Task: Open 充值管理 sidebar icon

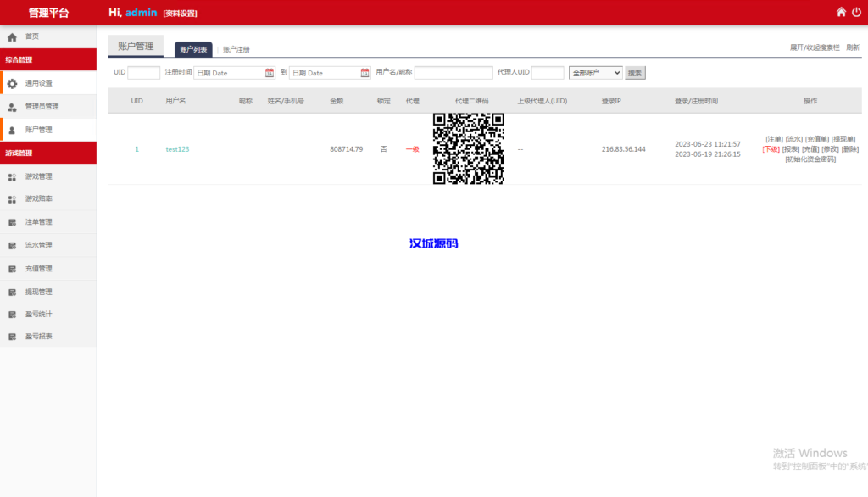Action: pos(12,267)
